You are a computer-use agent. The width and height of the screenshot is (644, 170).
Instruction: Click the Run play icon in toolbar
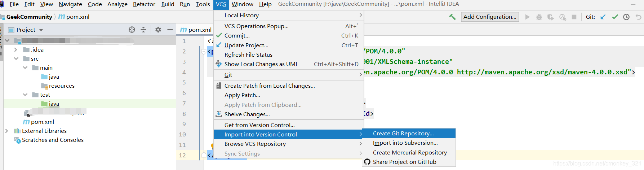tap(528, 17)
